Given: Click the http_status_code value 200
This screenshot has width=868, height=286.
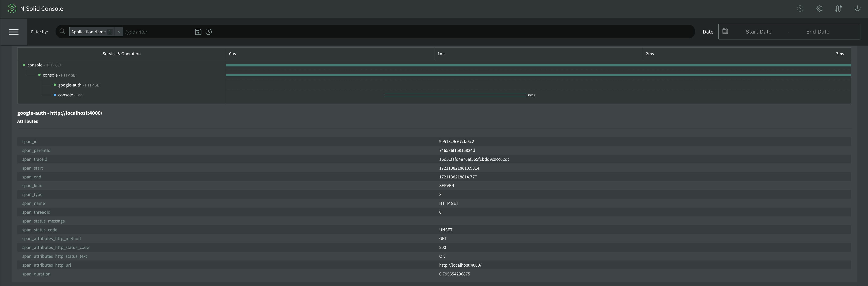Looking at the screenshot, I should pos(442,247).
